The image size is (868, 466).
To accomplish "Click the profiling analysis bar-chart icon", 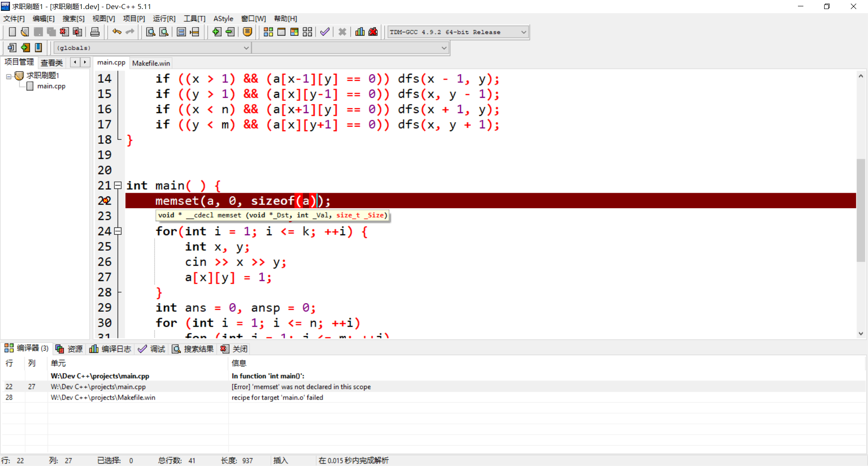I will (359, 32).
